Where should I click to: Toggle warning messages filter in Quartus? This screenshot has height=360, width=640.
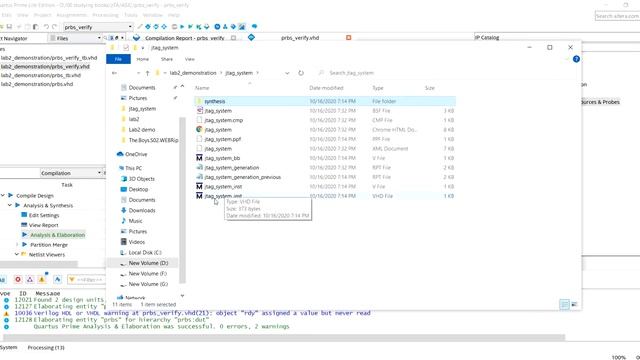tap(42, 279)
